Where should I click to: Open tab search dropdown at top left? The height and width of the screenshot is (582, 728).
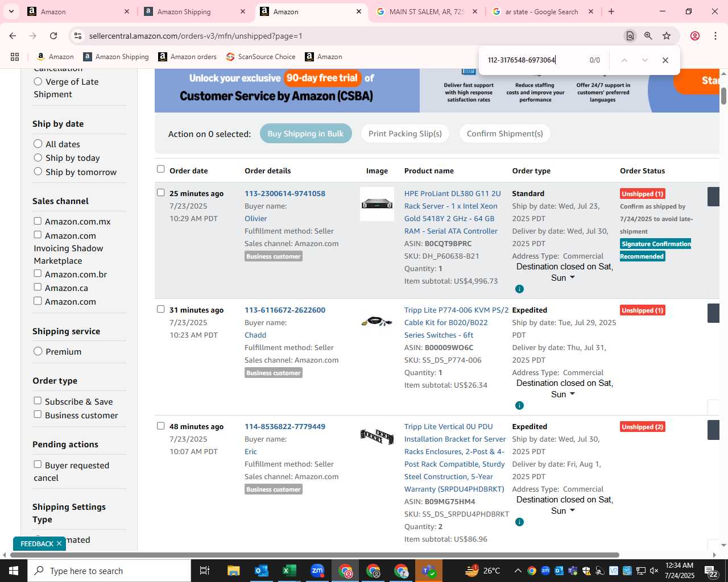tap(11, 11)
